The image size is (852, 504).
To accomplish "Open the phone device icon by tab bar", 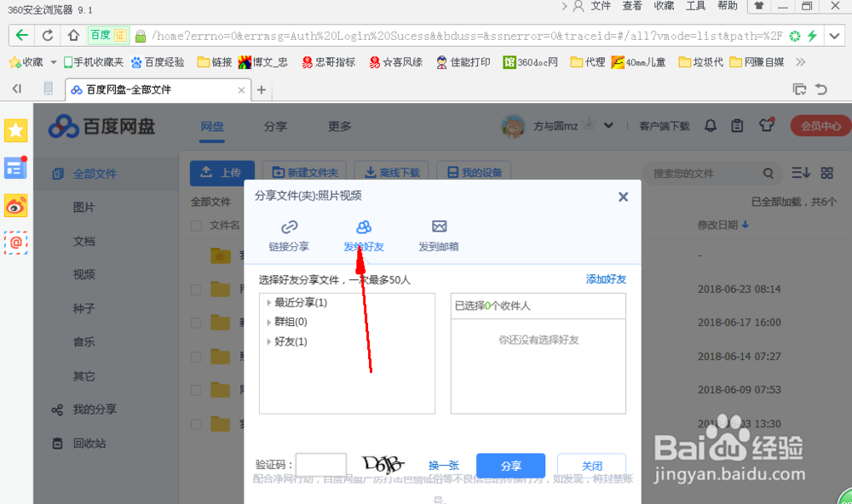I will [x=49, y=89].
